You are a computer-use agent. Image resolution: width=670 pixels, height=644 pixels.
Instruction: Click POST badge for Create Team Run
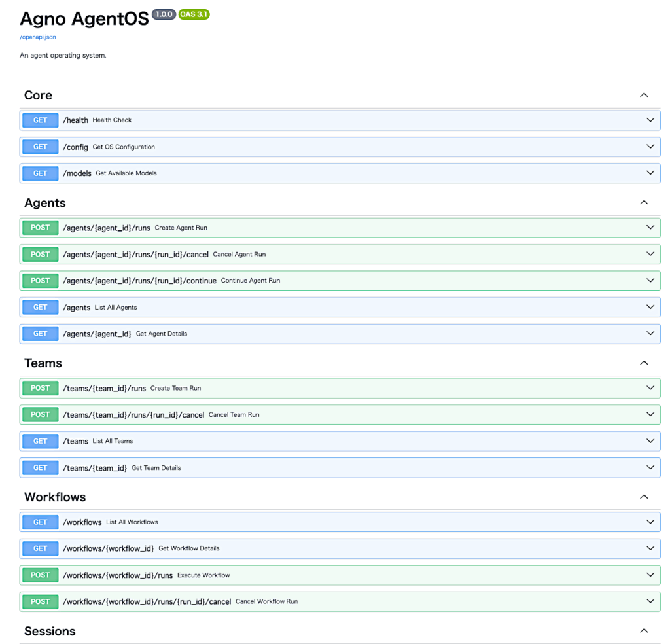tap(40, 388)
